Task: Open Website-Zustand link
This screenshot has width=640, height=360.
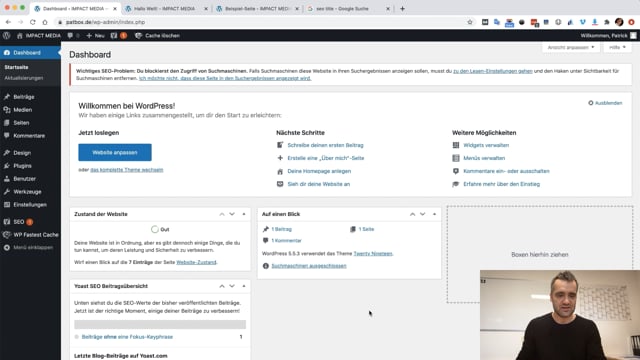Action: (x=196, y=262)
